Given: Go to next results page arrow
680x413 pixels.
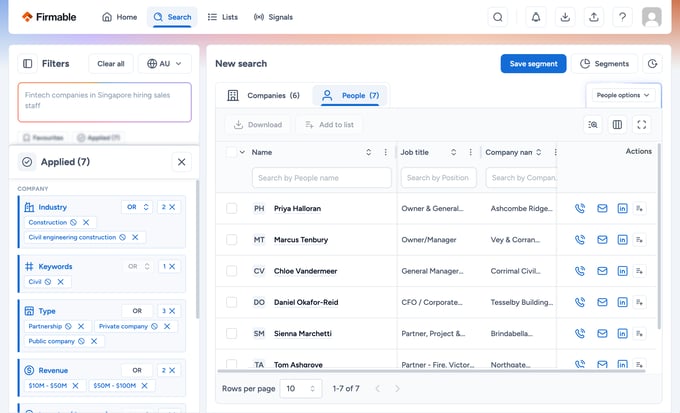Looking at the screenshot, I should pos(397,389).
